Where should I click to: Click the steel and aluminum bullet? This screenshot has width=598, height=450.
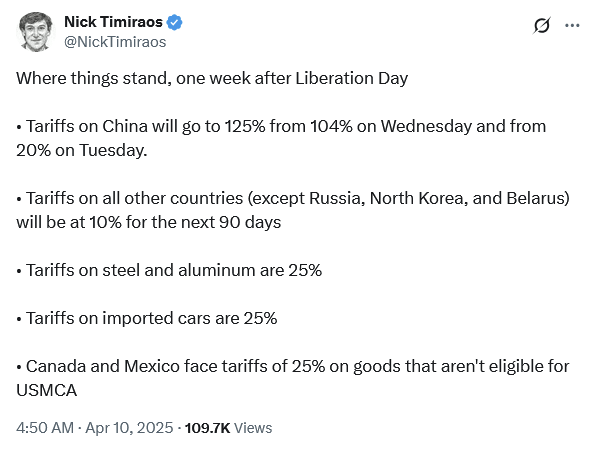coord(169,270)
